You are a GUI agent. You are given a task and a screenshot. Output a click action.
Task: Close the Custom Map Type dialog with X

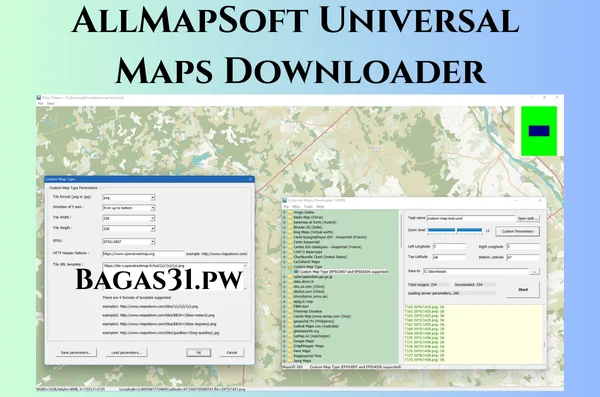pos(251,179)
